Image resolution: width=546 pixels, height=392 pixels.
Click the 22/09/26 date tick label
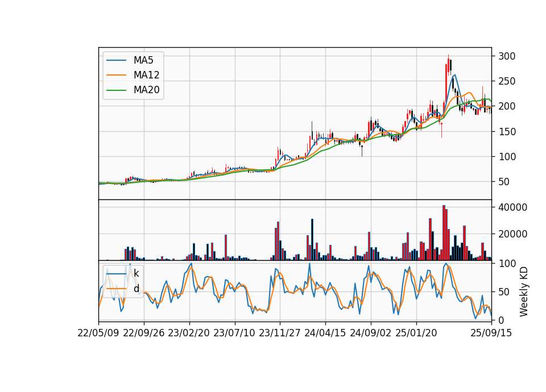144,333
